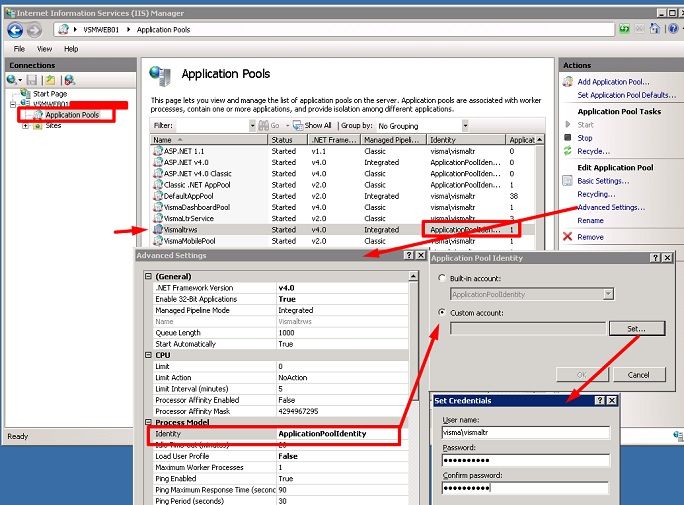Viewport: 684px width, 505px height.
Task: Click the Forward navigation arrow
Action: [x=34, y=30]
